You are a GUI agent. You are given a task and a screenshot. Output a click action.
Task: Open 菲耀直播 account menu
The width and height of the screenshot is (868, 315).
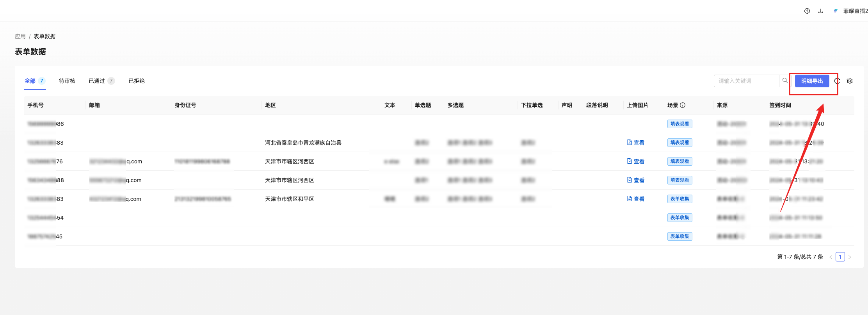(855, 11)
